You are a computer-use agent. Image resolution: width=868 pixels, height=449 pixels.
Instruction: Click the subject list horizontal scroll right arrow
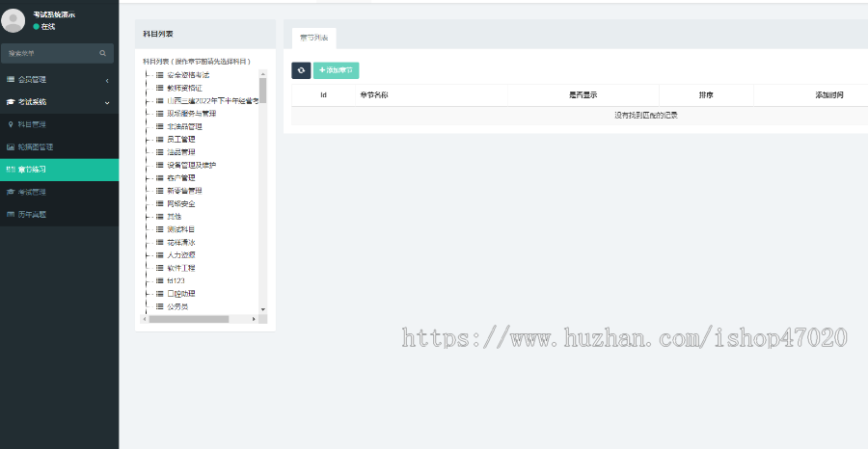pos(254,319)
